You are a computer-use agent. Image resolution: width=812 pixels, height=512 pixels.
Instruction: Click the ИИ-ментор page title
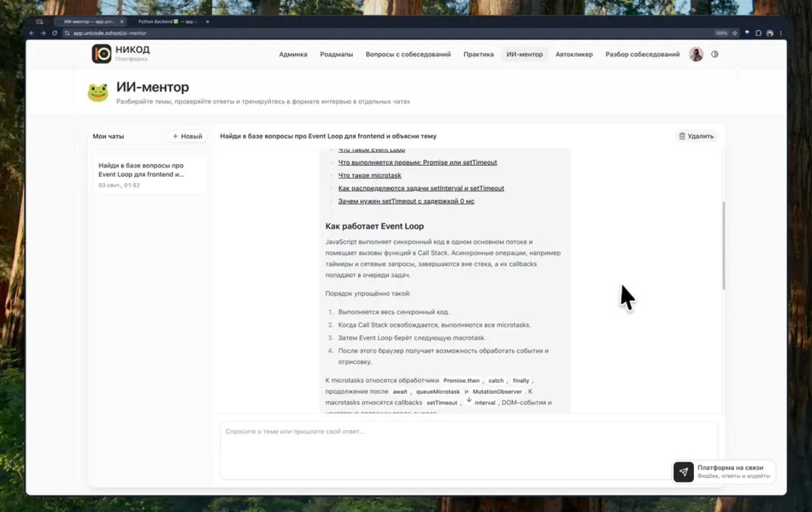pyautogui.click(x=152, y=87)
